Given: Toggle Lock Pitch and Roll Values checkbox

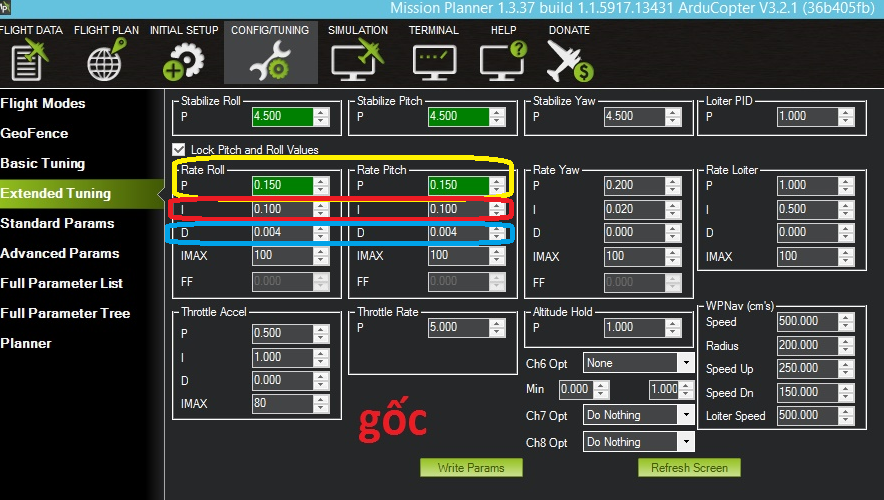Looking at the screenshot, I should [x=179, y=149].
